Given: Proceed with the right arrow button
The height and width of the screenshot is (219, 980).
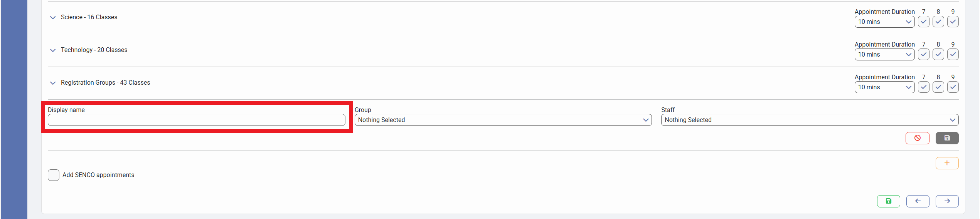Looking at the screenshot, I should pos(947,201).
